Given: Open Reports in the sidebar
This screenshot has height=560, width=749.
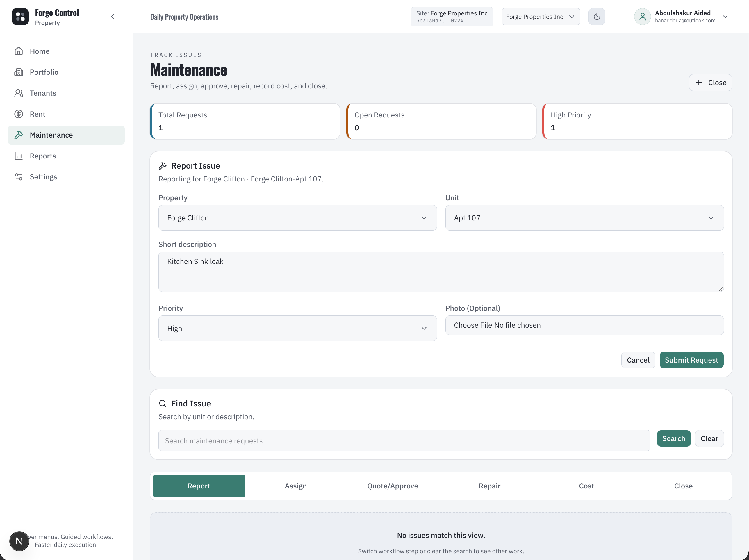Looking at the screenshot, I should click(x=66, y=156).
